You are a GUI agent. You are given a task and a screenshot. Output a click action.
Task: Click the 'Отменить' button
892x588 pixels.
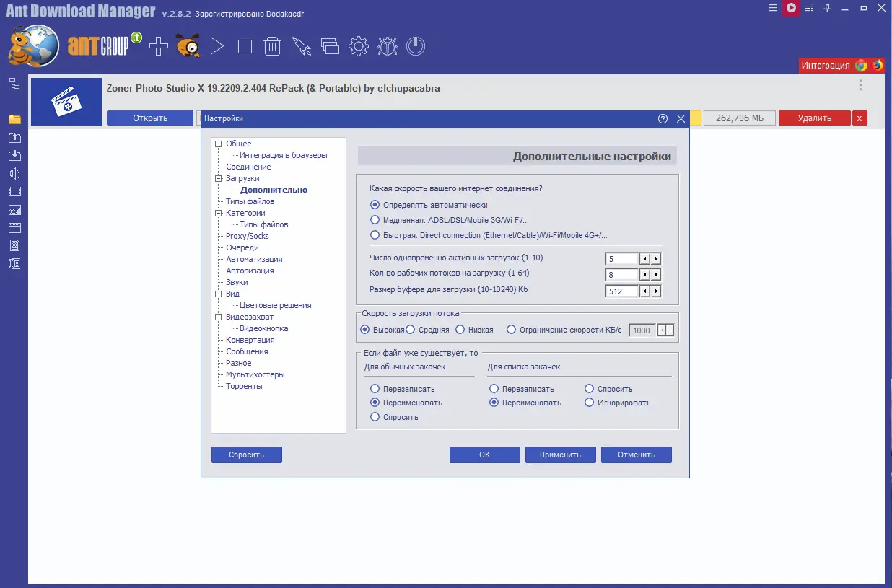(637, 455)
